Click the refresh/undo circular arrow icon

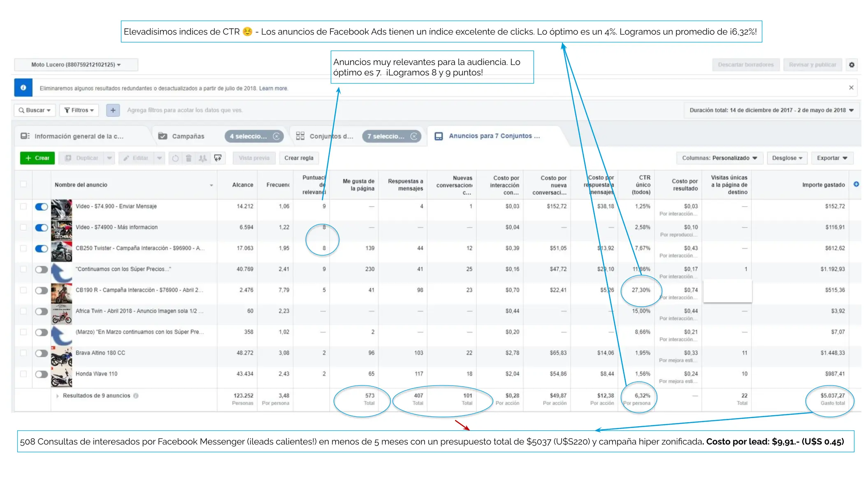point(175,158)
